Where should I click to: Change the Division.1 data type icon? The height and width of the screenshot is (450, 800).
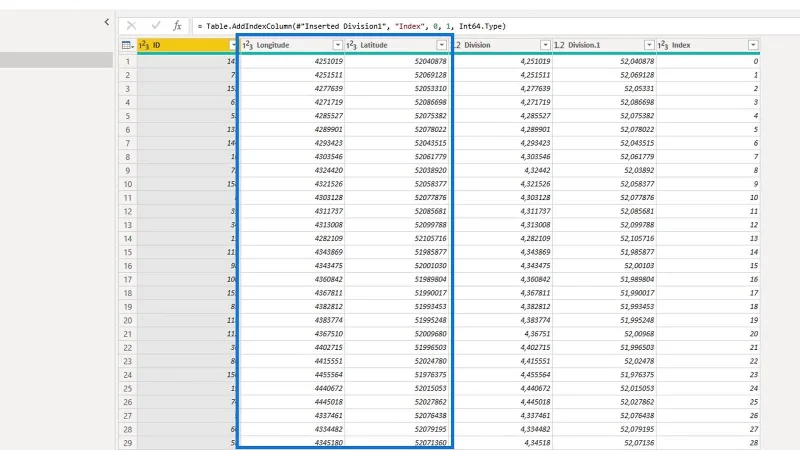point(559,45)
